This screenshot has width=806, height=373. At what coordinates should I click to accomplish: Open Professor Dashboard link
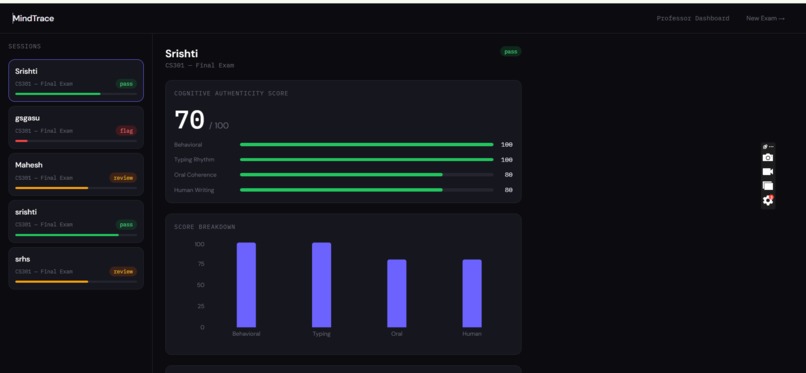(x=692, y=18)
